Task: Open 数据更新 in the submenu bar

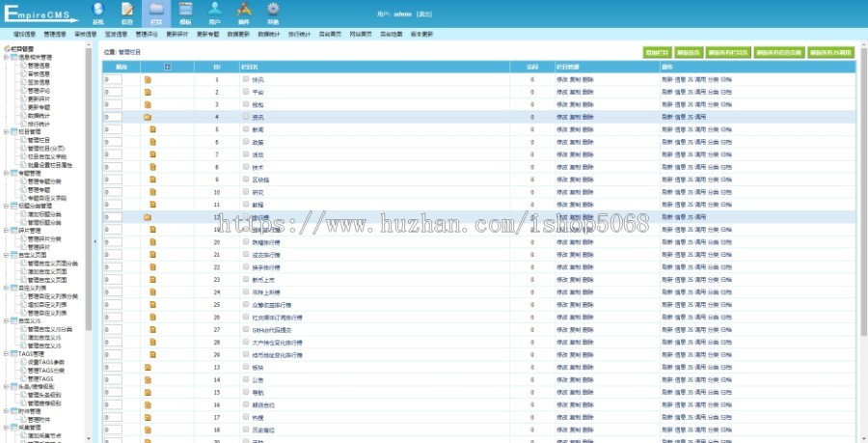Action: (238, 35)
